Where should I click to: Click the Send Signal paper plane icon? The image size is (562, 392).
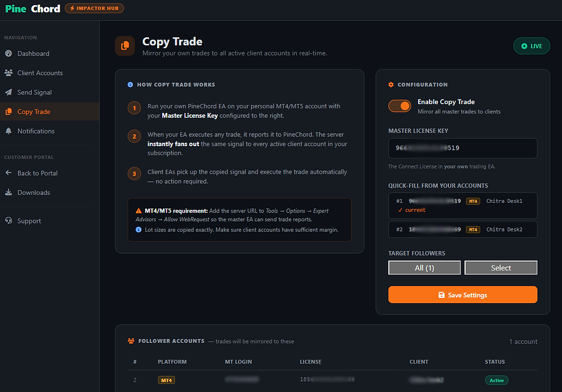(x=9, y=92)
